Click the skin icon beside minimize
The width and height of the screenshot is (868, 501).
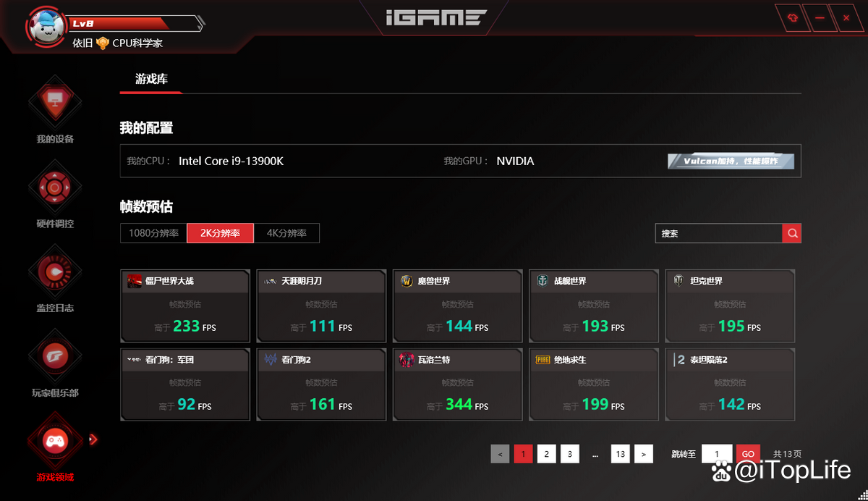coord(793,18)
